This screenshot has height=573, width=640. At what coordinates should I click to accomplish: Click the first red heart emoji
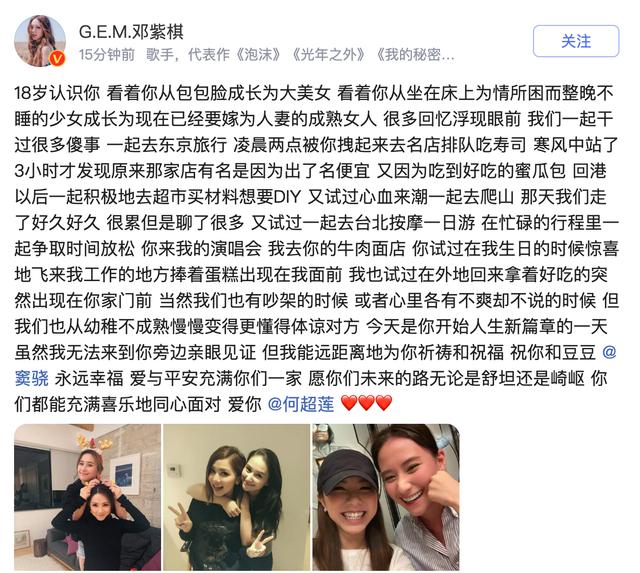[349, 403]
